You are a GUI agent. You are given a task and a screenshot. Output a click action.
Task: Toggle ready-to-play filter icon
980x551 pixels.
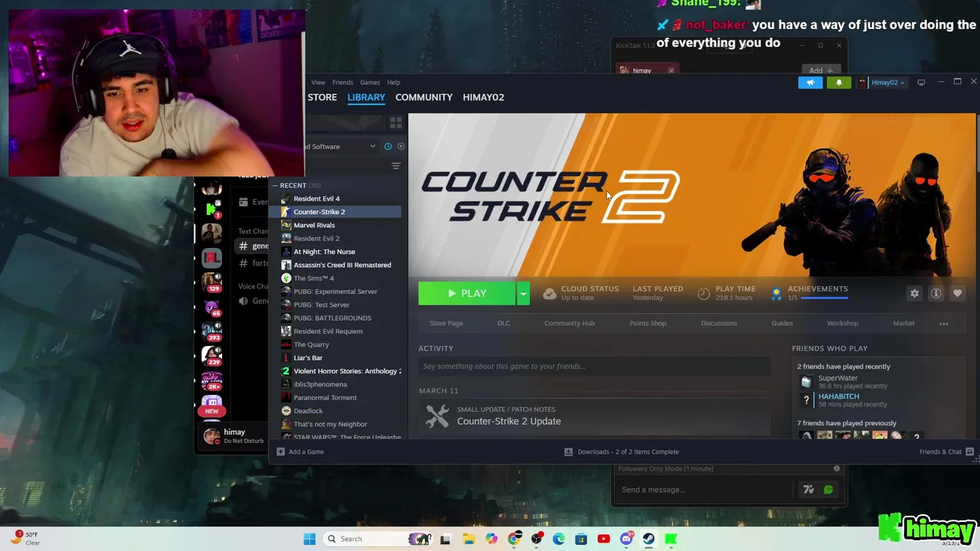click(x=400, y=146)
